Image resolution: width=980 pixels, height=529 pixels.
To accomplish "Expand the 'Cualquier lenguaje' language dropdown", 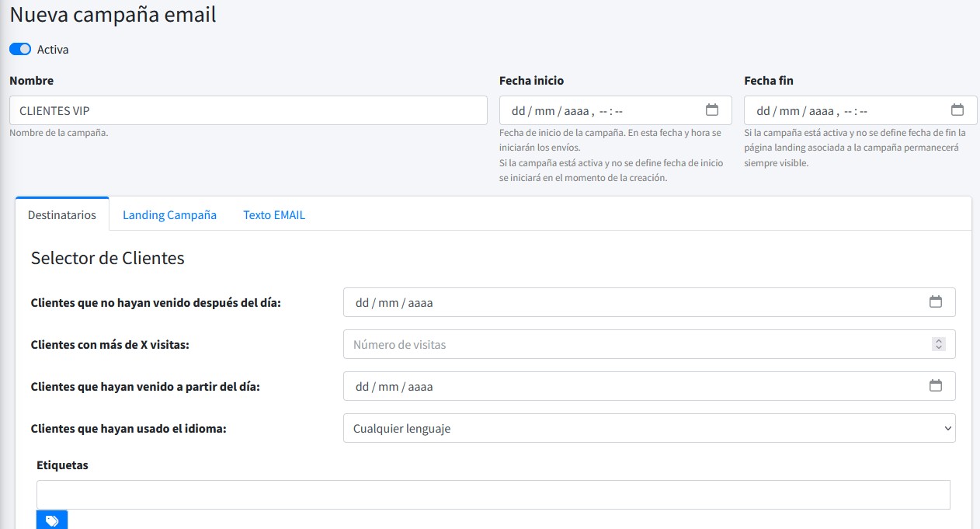I will (x=648, y=428).
